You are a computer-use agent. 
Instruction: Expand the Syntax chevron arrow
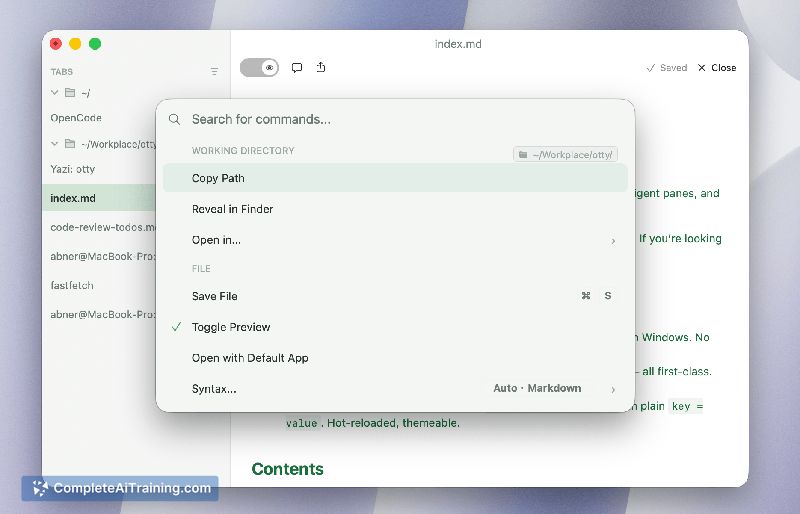click(x=613, y=389)
